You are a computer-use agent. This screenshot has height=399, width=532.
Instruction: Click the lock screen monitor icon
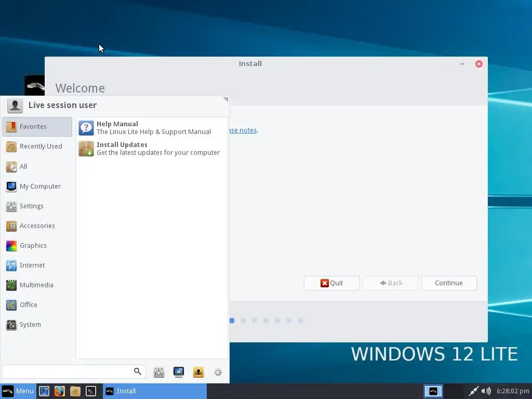179,372
